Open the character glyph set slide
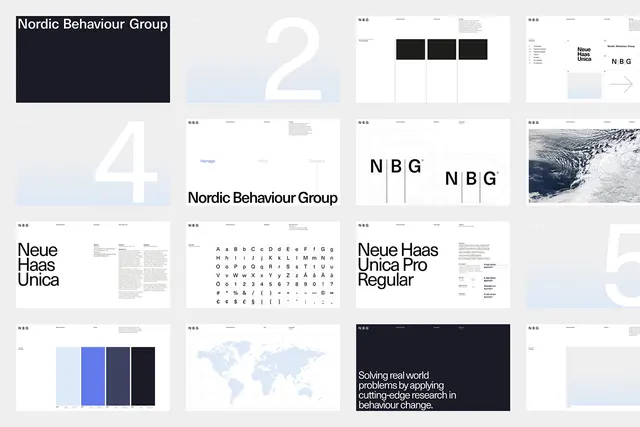The image size is (640, 427). [263, 265]
